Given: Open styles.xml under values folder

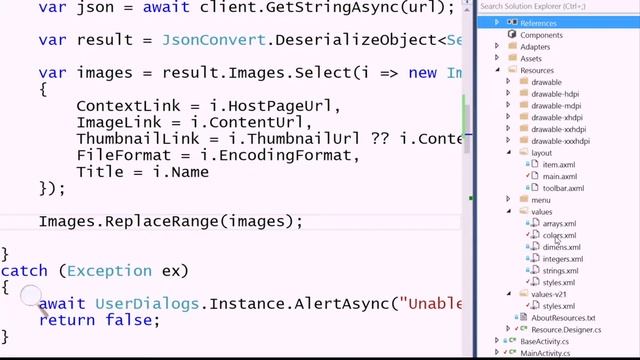Looking at the screenshot, I should pos(559,283).
